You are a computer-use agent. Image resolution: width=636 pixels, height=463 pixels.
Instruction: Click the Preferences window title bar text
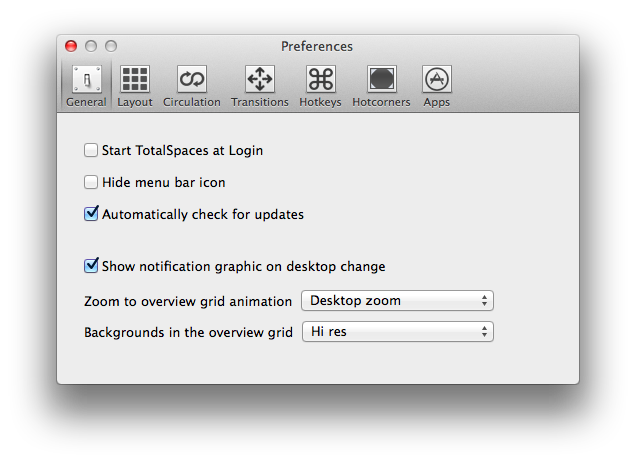click(317, 46)
